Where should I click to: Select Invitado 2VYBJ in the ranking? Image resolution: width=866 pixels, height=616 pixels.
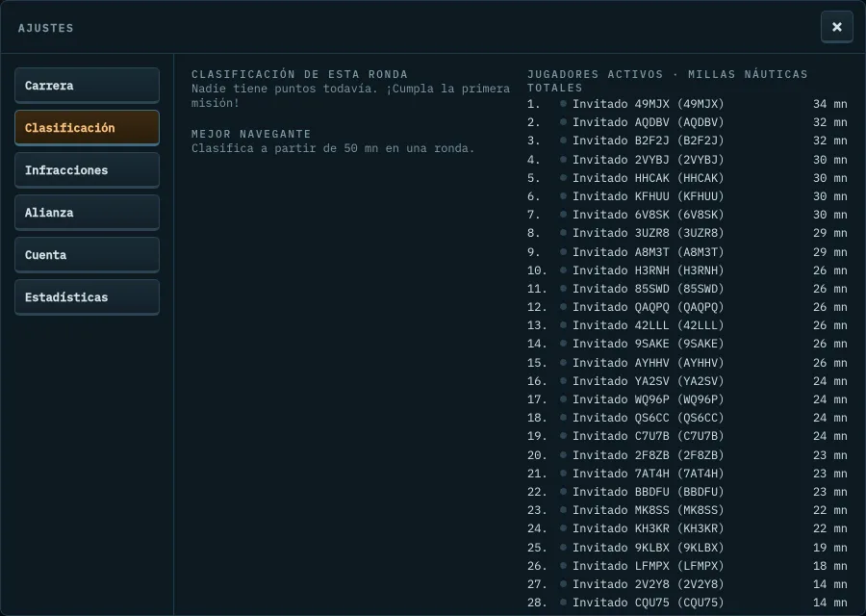687,160
